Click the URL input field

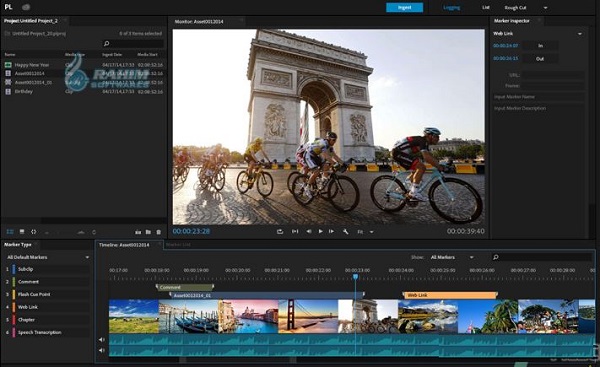pyautogui.click(x=553, y=75)
